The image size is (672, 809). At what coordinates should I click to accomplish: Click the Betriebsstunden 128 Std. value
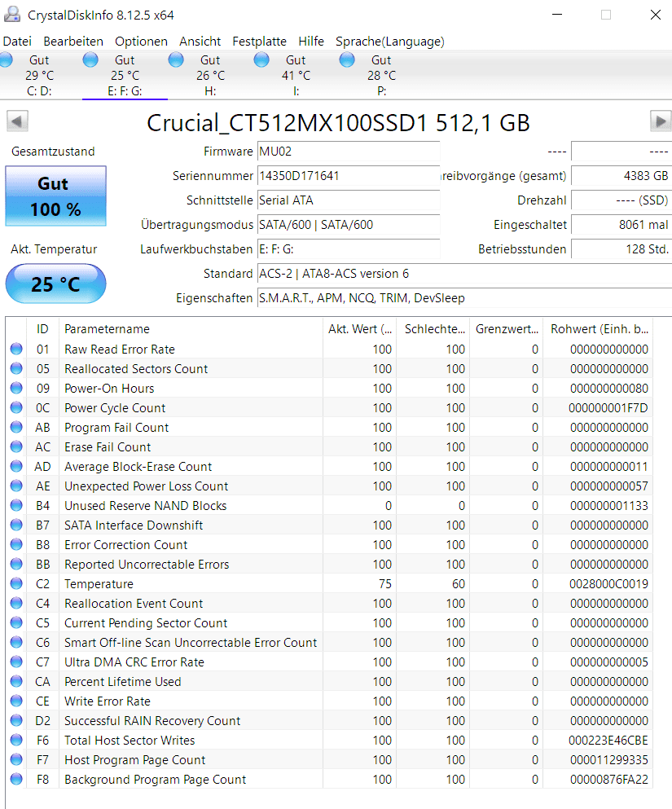pos(621,249)
